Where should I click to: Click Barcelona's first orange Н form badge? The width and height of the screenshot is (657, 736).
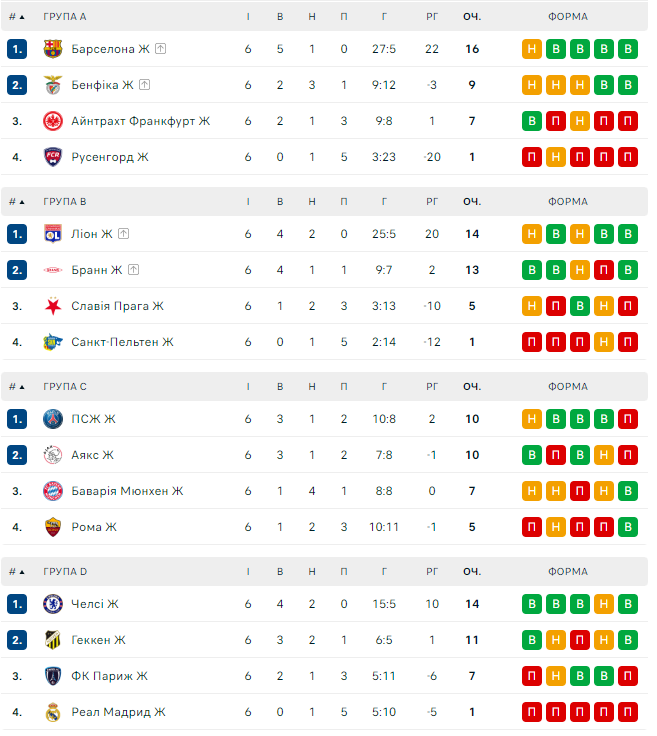point(531,49)
